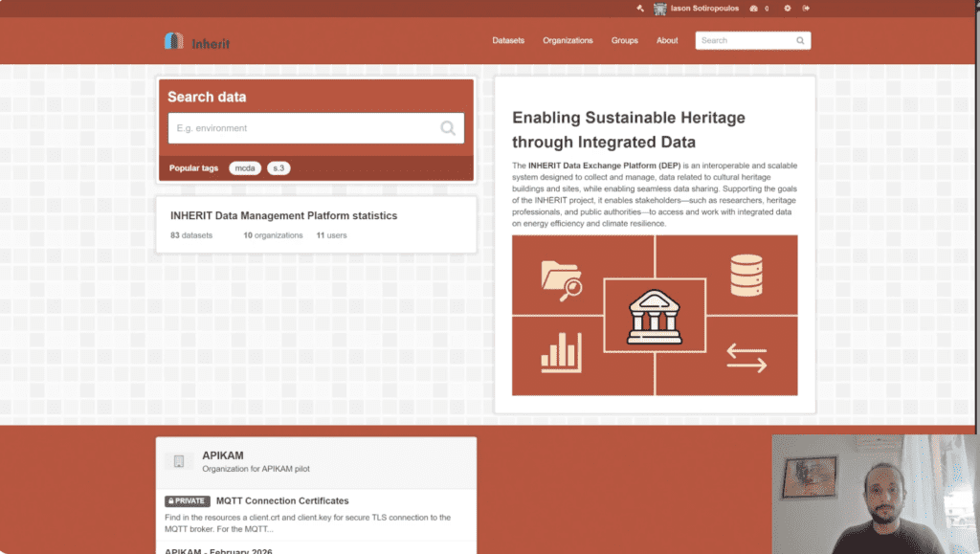The width and height of the screenshot is (980, 554).
Task: Click the webcam video overlay
Action: [x=876, y=494]
